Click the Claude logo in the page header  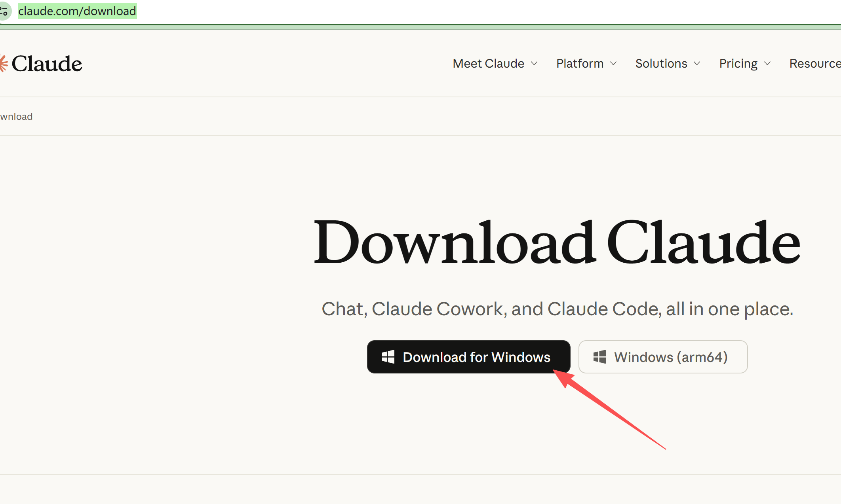41,64
